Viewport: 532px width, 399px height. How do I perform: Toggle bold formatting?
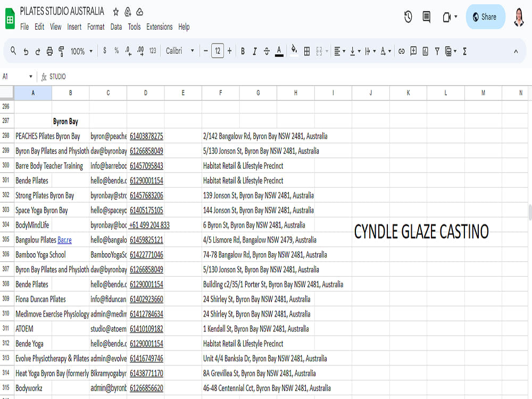point(243,51)
